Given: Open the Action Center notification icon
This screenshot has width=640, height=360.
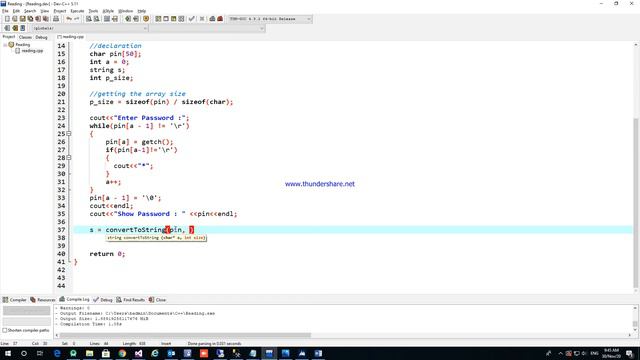Looking at the screenshot, I should point(629,353).
